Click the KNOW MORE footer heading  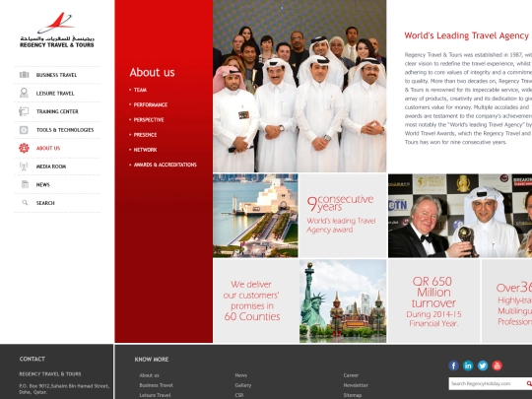tap(152, 360)
